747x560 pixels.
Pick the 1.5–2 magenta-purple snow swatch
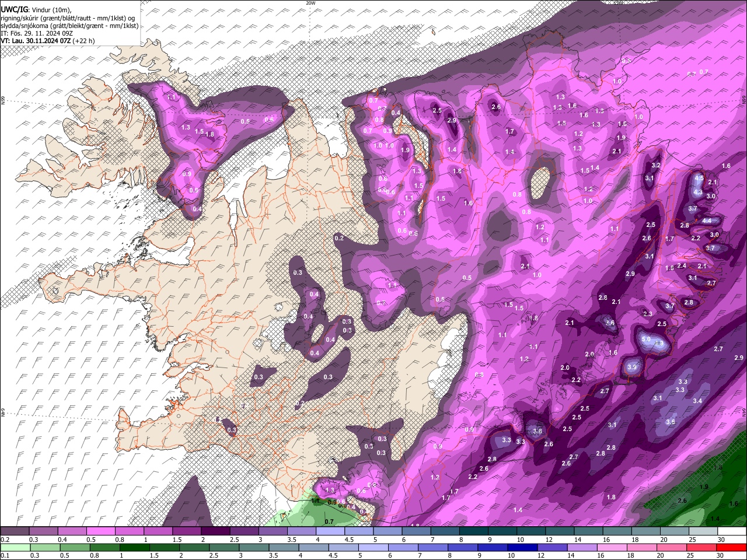(x=186, y=531)
